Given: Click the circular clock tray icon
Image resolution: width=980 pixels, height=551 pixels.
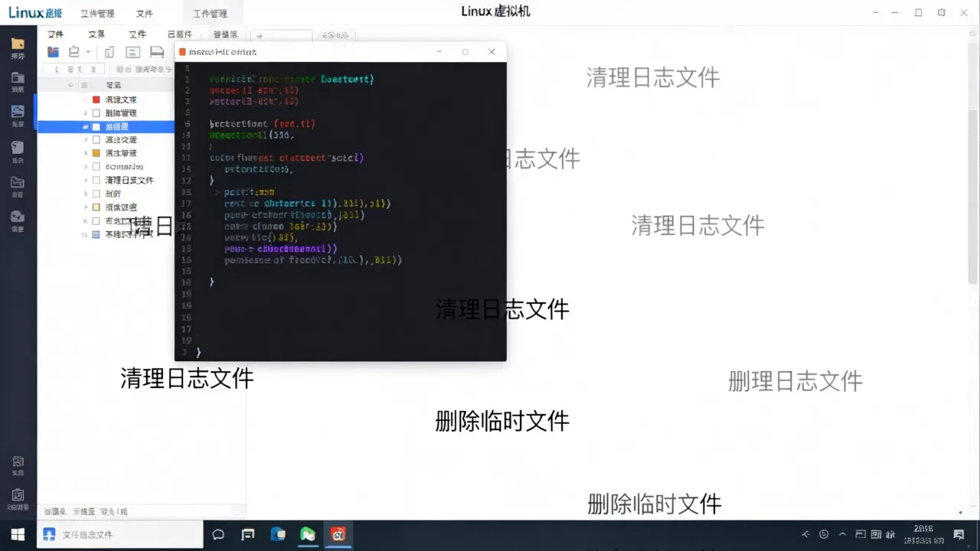Looking at the screenshot, I should (x=824, y=534).
